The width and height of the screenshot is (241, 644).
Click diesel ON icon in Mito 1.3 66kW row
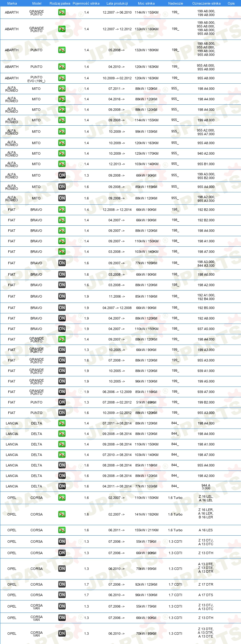point(62,175)
